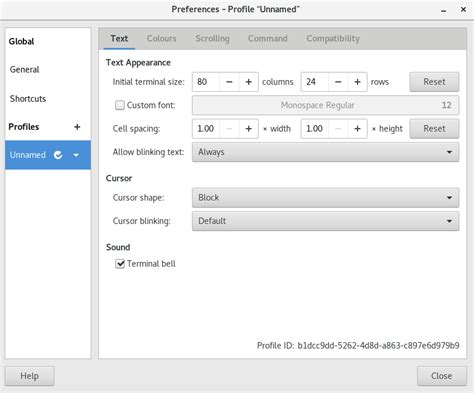Screen dimensions: 474x393
Task: Select the Unnamed profile in sidebar
Action: tap(48, 155)
